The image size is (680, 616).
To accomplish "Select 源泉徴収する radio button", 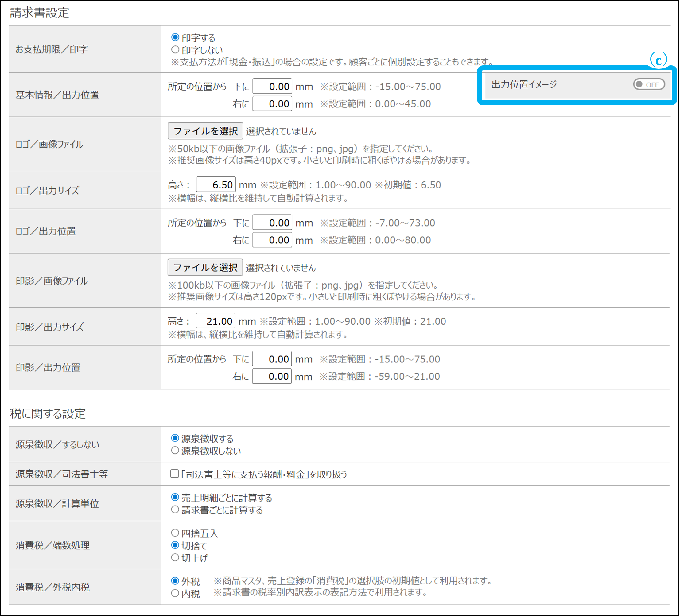I will [175, 438].
